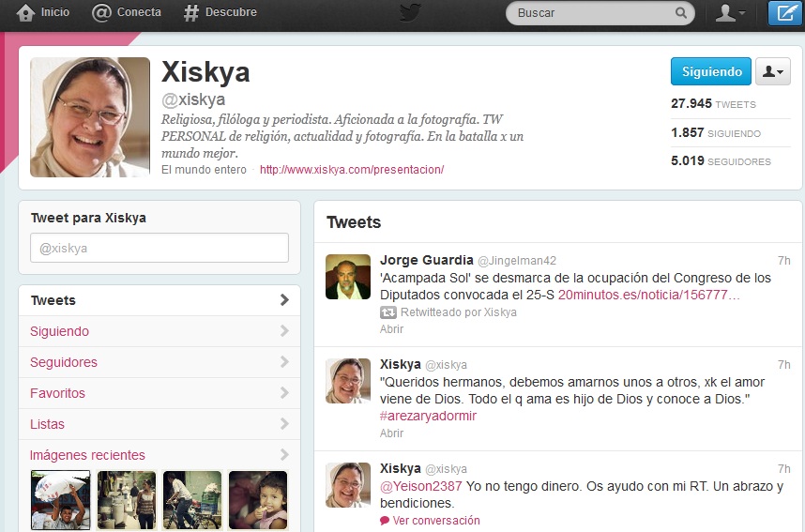Open Descubre hashtag icon
805x532 pixels.
pos(191,13)
